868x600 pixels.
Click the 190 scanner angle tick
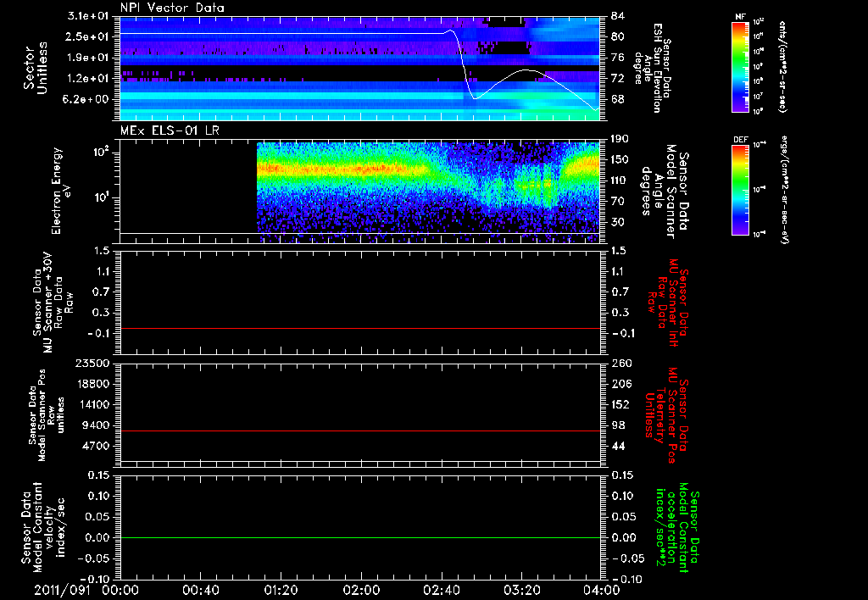point(620,138)
